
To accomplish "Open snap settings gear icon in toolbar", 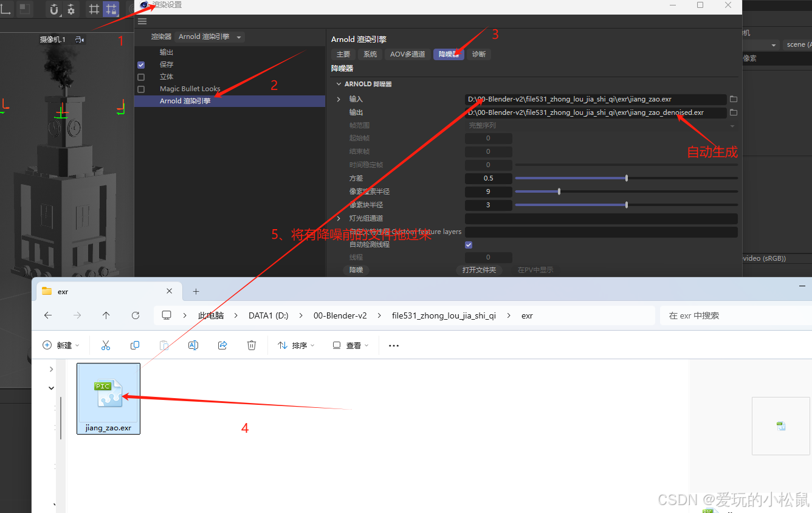I will tap(71, 9).
